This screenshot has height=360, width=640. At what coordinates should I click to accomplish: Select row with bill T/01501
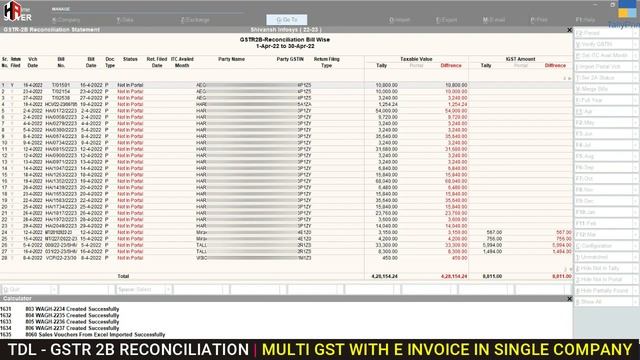click(286, 85)
